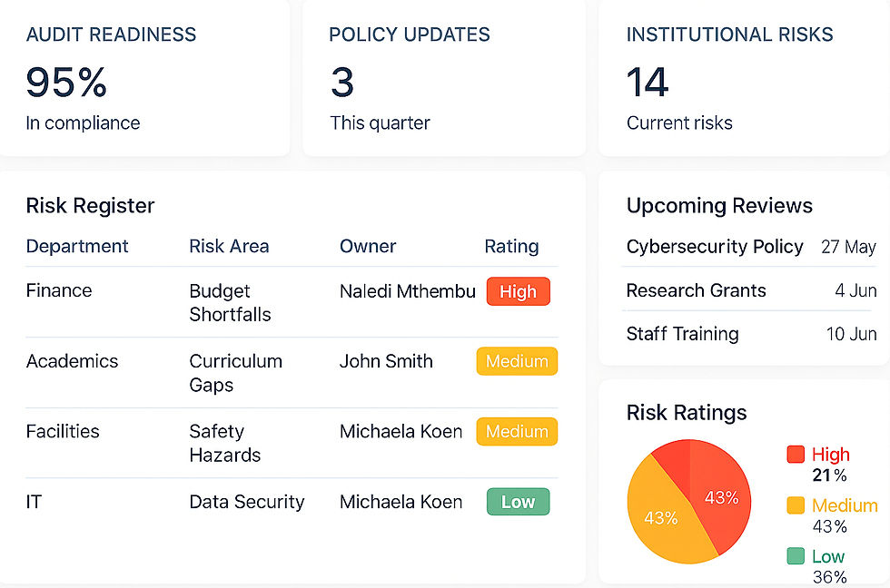Select the Staff Training review entry
This screenshot has height=588, width=890.
click(x=683, y=334)
